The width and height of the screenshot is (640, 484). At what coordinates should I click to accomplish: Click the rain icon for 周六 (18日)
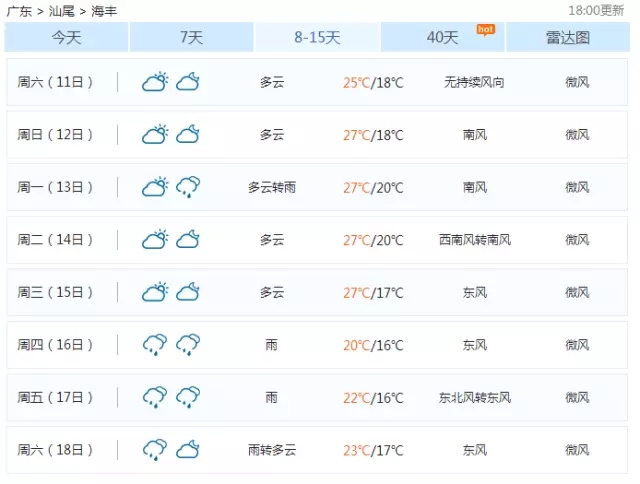(155, 450)
